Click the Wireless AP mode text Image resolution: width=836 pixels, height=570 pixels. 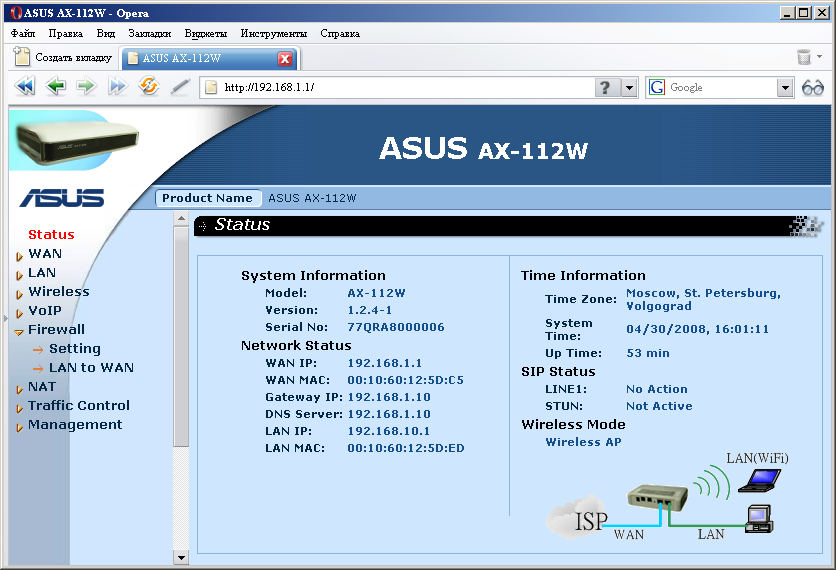click(x=583, y=442)
